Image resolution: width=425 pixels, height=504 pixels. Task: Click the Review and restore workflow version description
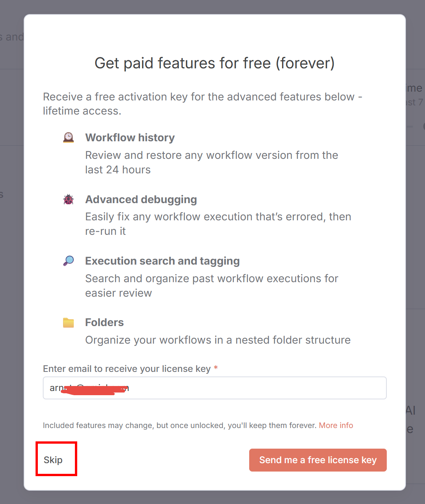(x=211, y=162)
